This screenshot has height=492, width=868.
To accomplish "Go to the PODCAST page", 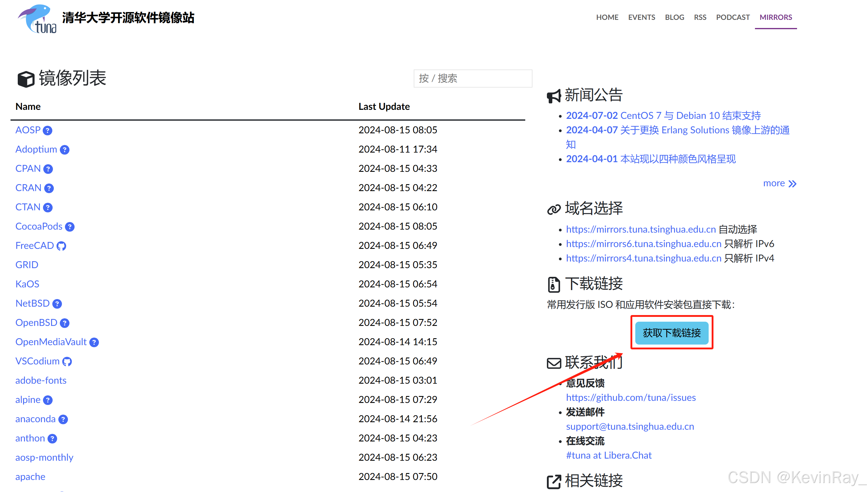I will [x=733, y=17].
